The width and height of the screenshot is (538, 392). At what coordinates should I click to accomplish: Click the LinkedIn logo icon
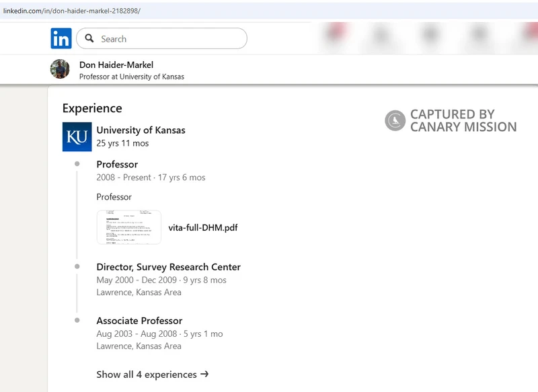tap(61, 38)
